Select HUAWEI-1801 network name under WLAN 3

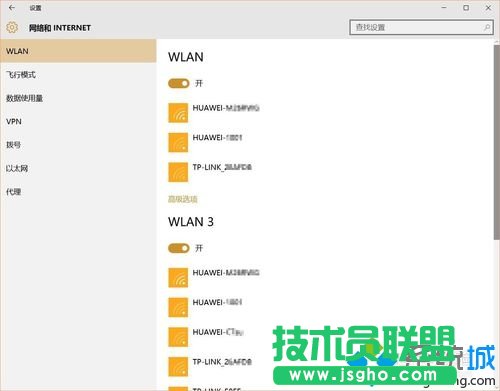pyautogui.click(x=217, y=302)
